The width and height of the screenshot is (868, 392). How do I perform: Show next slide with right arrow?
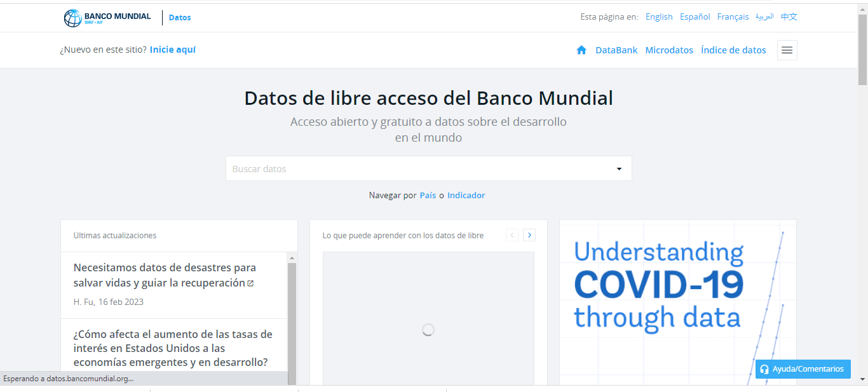pos(529,235)
